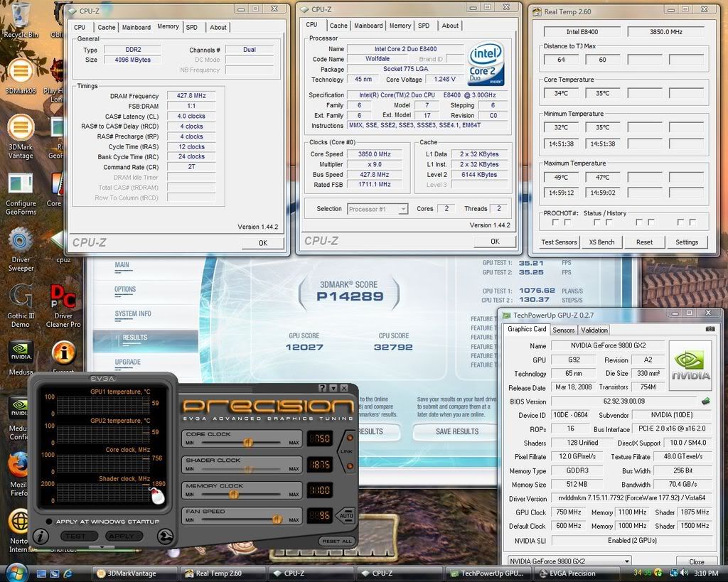Click the Fan Speed slider handle

pos(277,519)
